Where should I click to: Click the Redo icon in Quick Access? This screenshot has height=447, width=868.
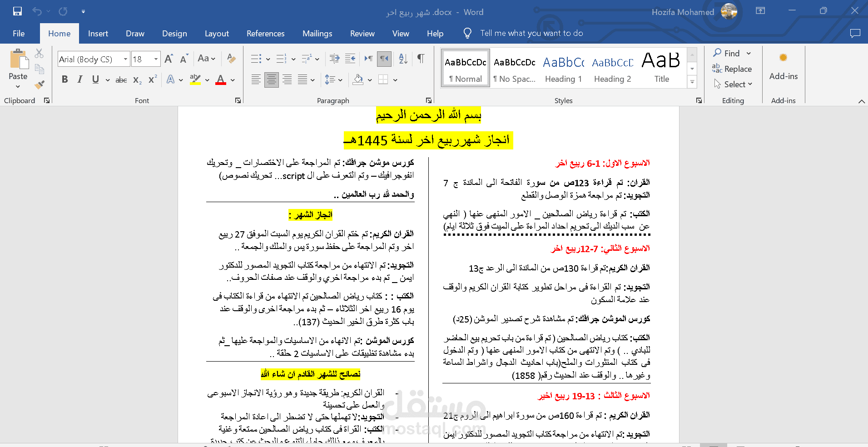(63, 11)
